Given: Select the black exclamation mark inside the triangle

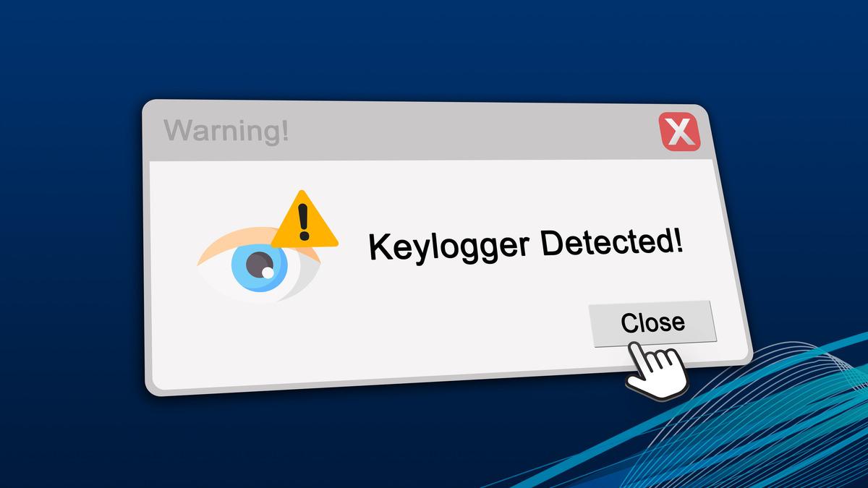Looking at the screenshot, I should tap(304, 222).
